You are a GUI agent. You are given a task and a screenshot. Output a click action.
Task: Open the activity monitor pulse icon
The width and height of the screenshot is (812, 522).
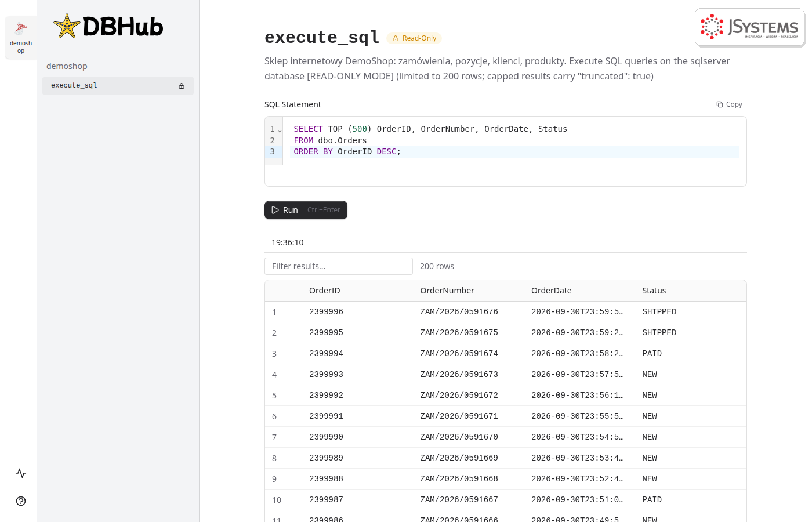pyautogui.click(x=21, y=473)
